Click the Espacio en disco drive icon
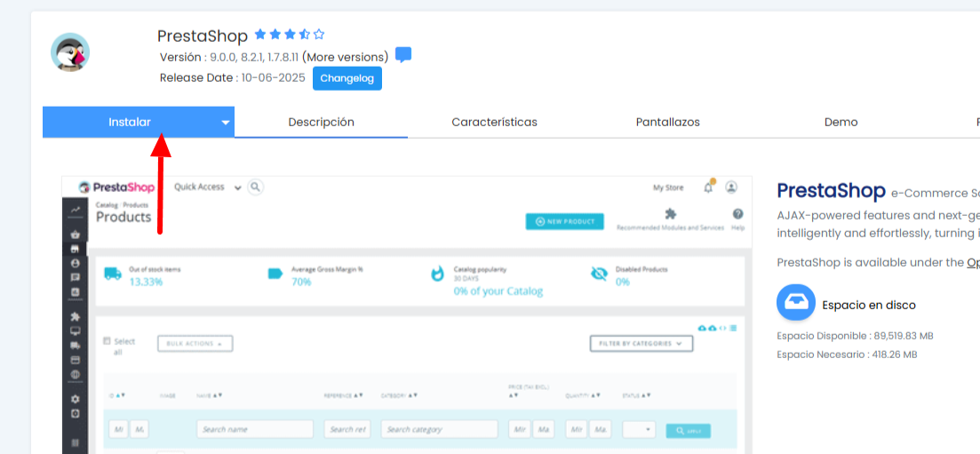This screenshot has width=980, height=454. pyautogui.click(x=795, y=303)
